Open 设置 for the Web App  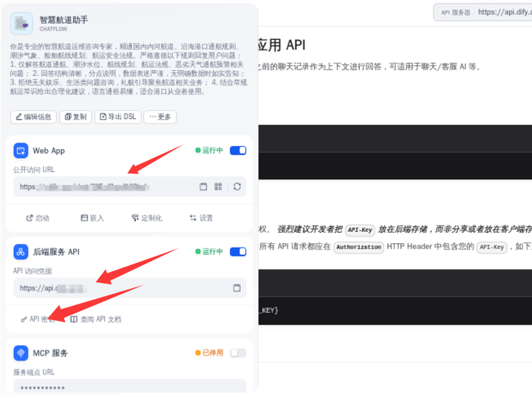[201, 218]
